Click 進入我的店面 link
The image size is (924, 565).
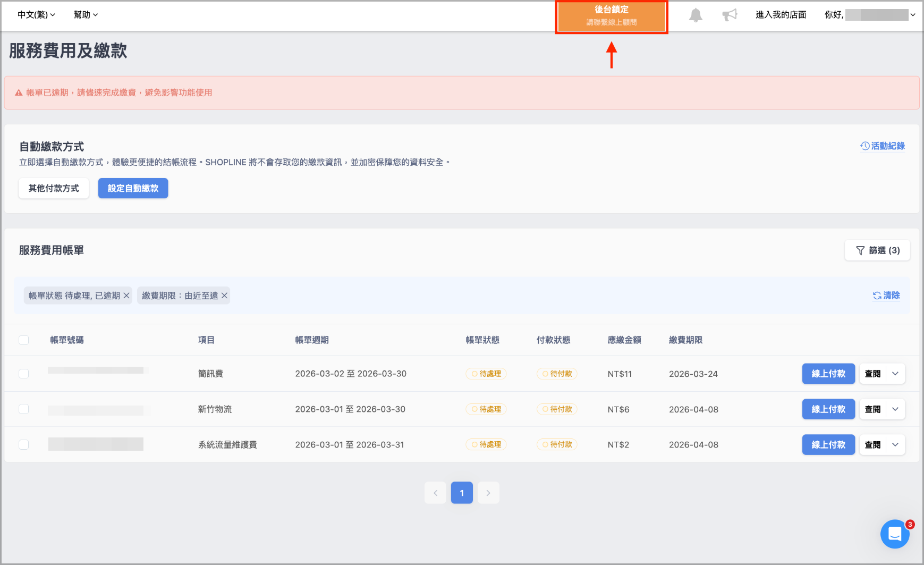point(781,15)
